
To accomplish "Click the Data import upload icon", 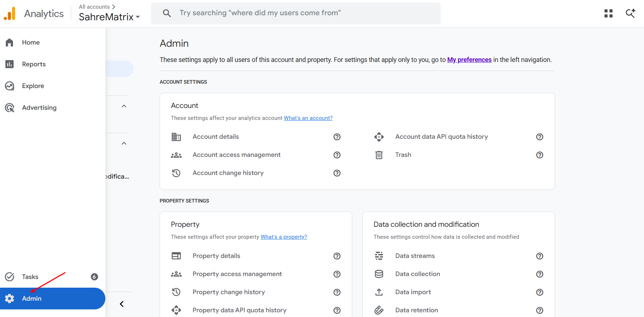I will [379, 292].
